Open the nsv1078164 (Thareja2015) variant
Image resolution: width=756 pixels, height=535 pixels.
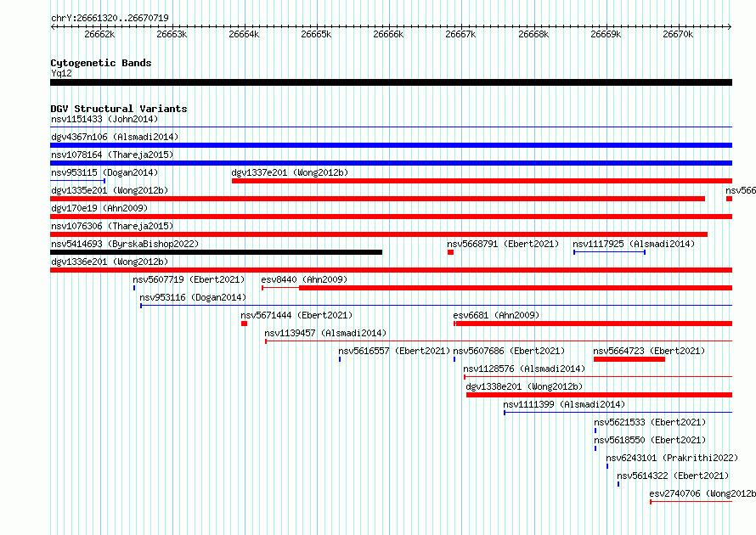[x=112, y=155]
